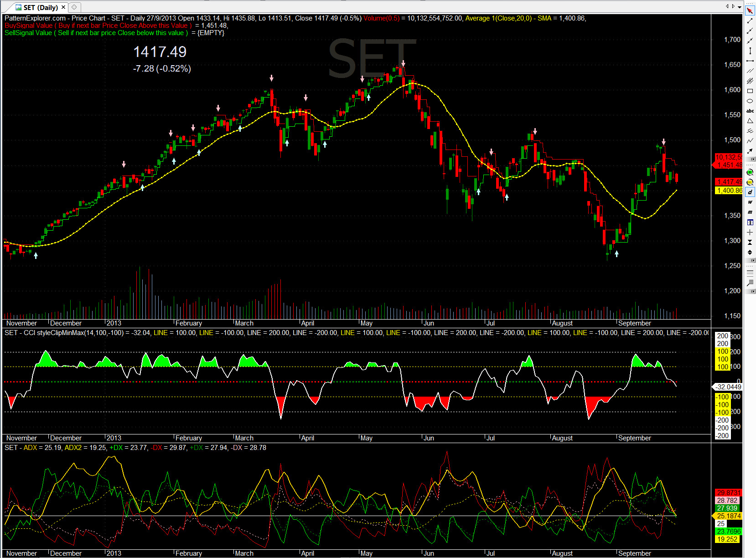Select the pitchfork drawing tool
Image resolution: width=756 pixels, height=558 pixels.
[x=750, y=131]
